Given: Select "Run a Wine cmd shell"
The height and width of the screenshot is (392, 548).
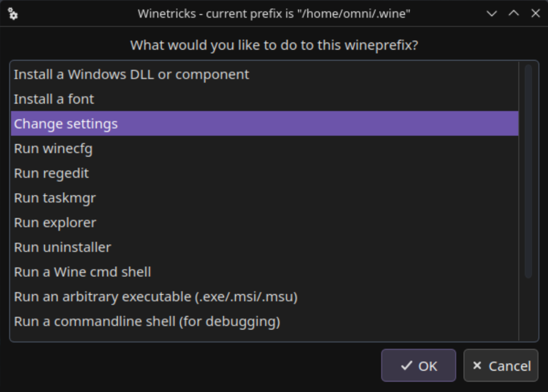Looking at the screenshot, I should tap(83, 273).
